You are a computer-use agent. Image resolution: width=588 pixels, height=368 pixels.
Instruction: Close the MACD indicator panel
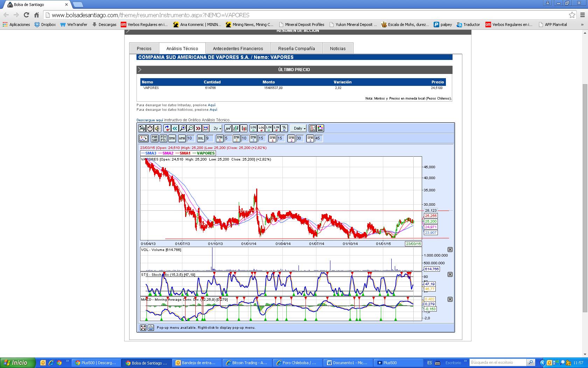click(450, 299)
